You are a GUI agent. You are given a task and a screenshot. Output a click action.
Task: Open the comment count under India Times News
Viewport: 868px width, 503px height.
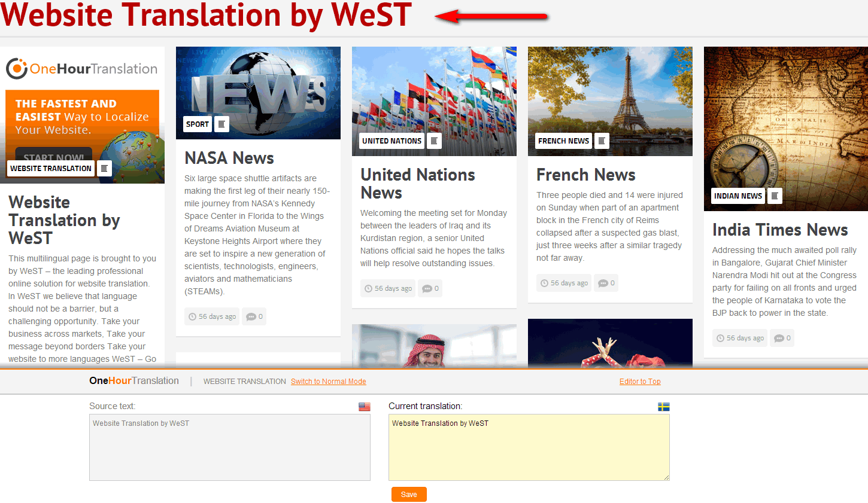click(782, 338)
